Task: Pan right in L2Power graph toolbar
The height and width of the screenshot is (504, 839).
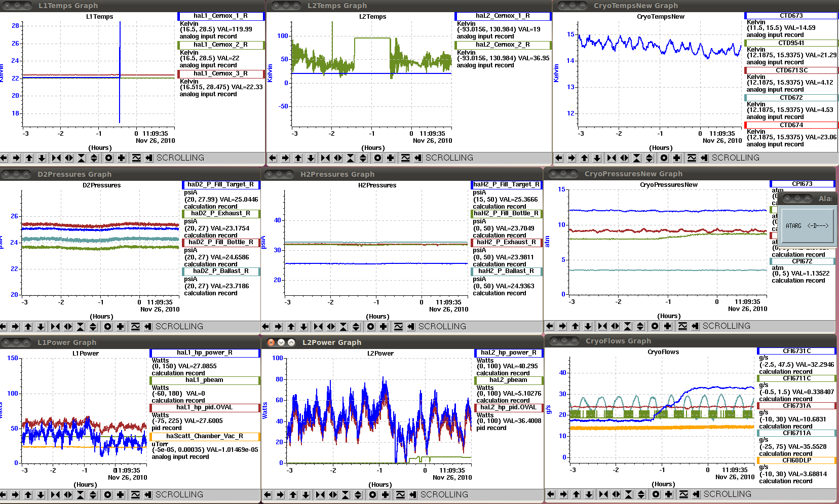Action: click(280, 495)
